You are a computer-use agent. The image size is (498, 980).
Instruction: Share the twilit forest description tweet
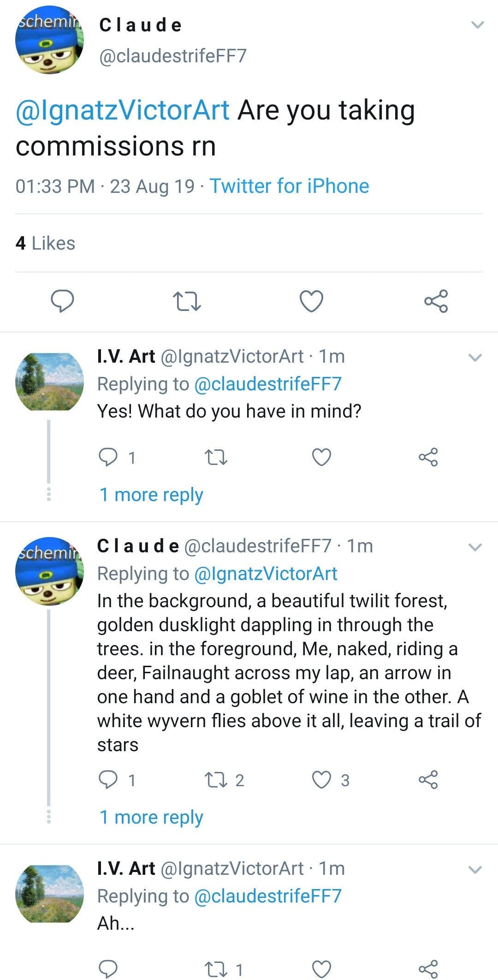pos(428,780)
